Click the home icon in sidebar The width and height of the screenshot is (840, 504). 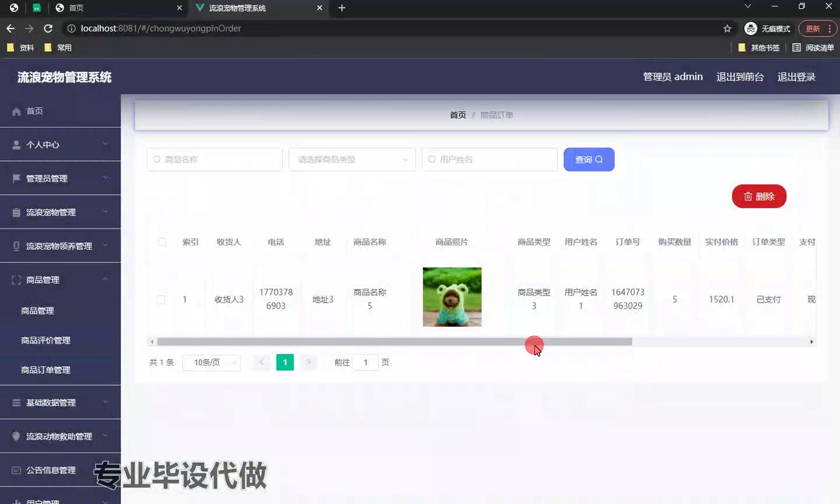pos(16,111)
